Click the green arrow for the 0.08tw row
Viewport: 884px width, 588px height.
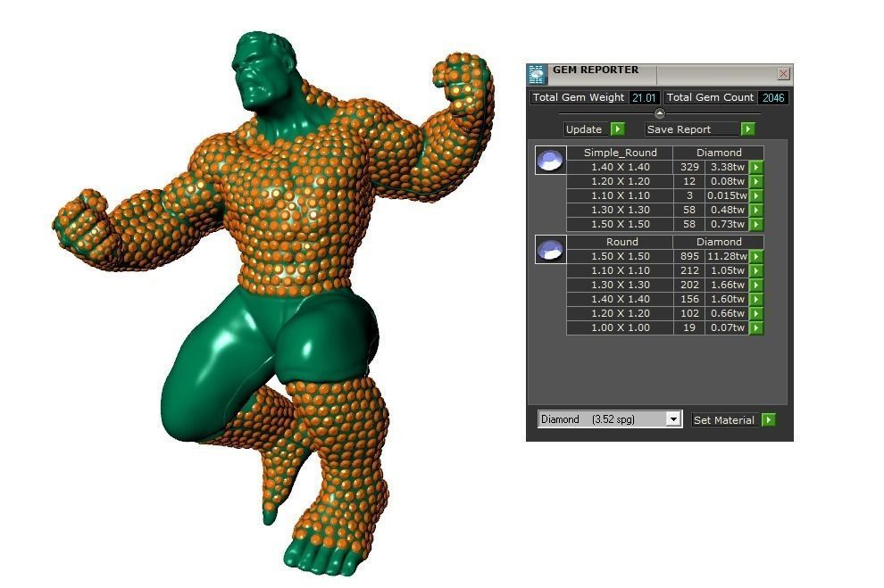point(756,181)
